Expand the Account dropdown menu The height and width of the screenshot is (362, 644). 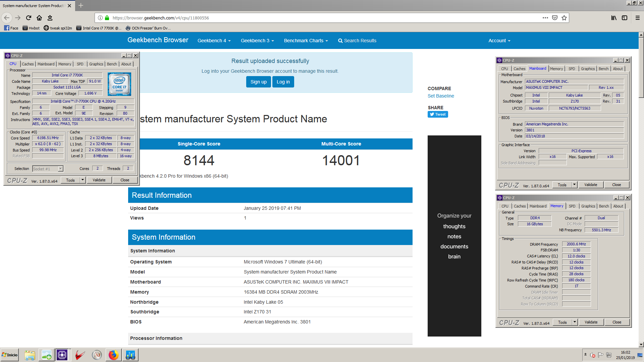coord(499,41)
